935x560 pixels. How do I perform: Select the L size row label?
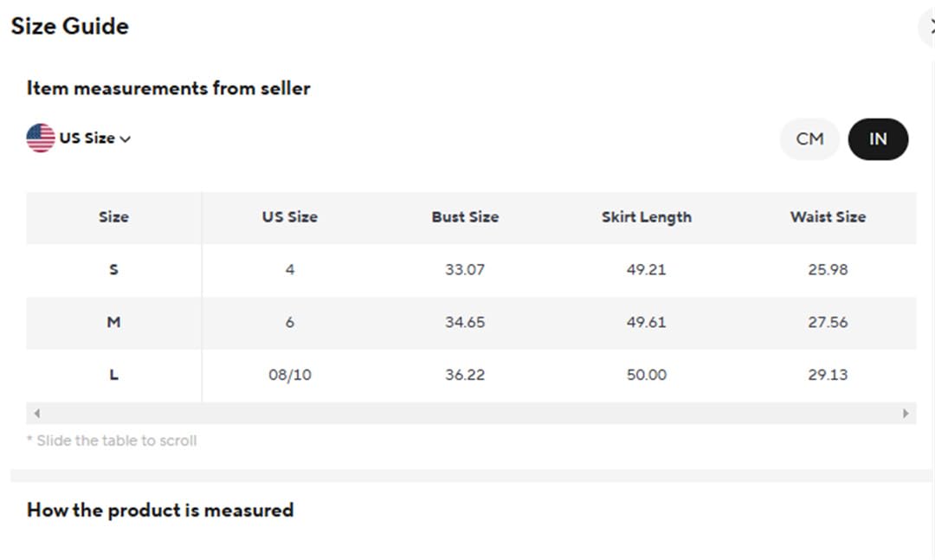pos(113,375)
